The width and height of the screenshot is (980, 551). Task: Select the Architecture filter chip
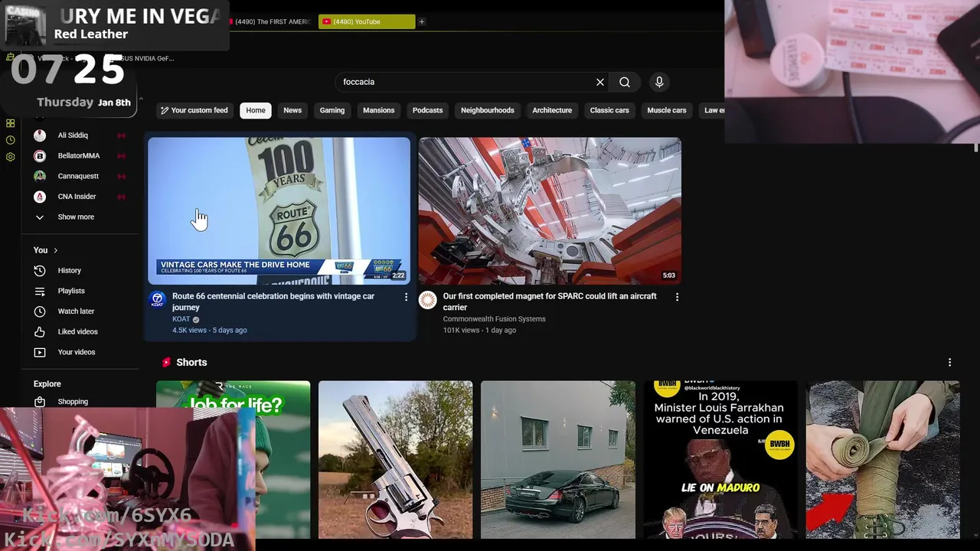[552, 110]
